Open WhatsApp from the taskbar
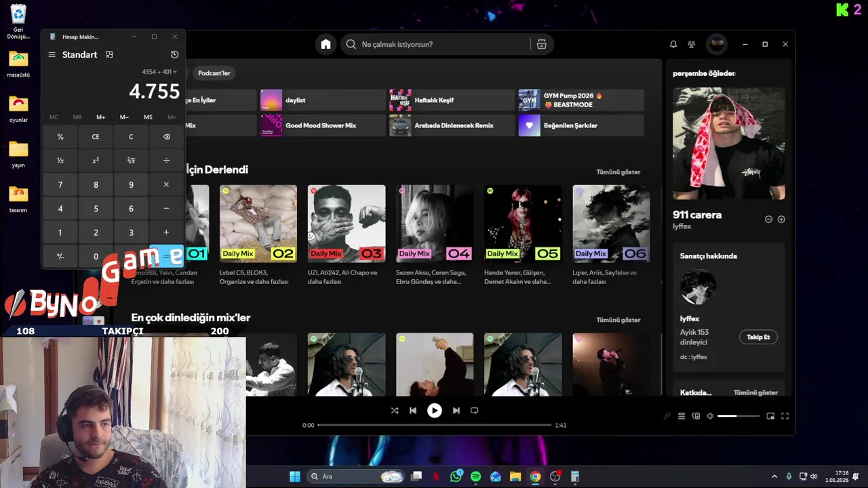The image size is (868, 488). (x=456, y=476)
